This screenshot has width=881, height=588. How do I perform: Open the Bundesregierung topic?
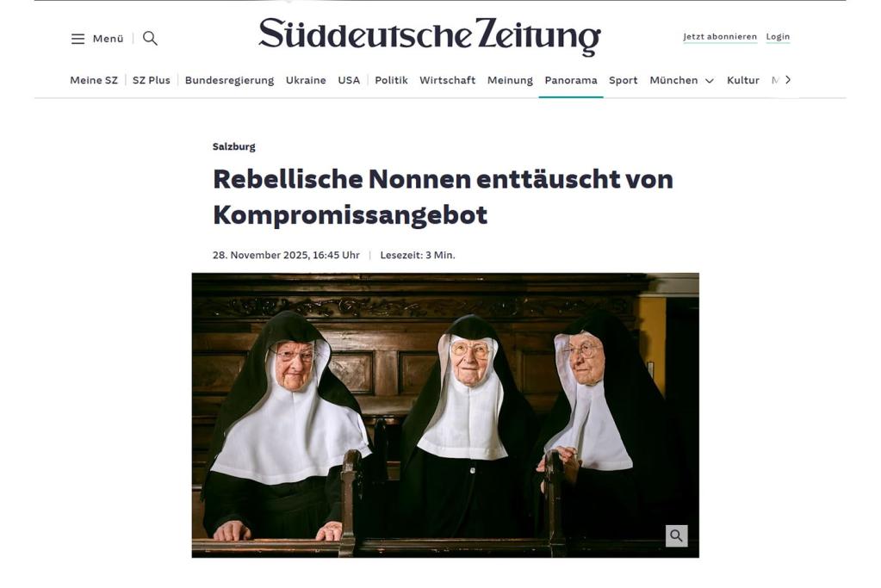point(229,80)
